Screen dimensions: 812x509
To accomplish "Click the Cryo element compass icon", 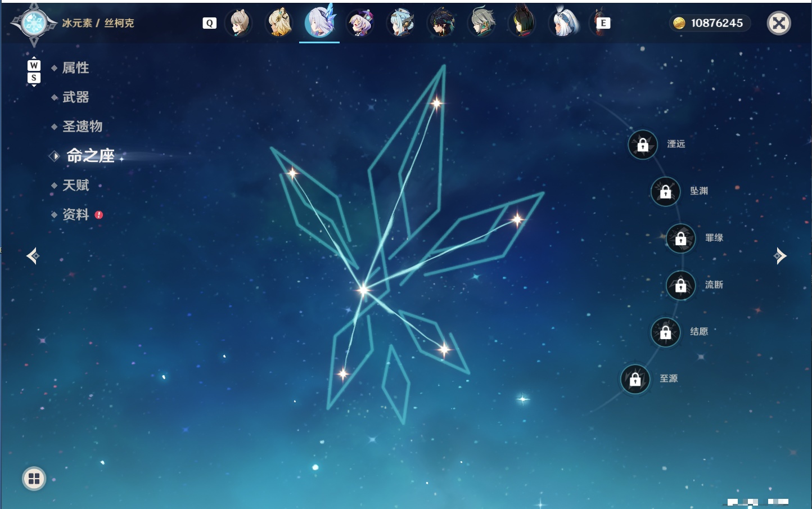I will coord(34,24).
